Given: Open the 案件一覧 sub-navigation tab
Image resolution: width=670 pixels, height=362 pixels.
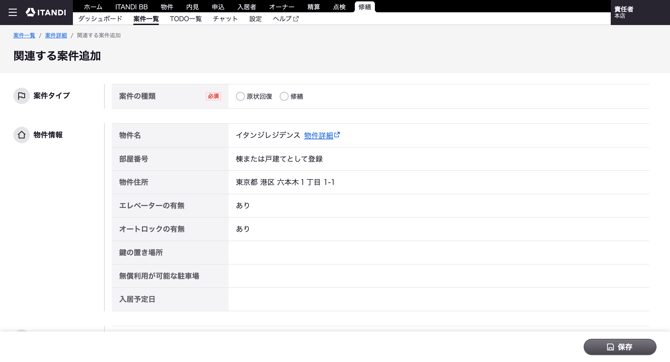Looking at the screenshot, I should point(146,19).
